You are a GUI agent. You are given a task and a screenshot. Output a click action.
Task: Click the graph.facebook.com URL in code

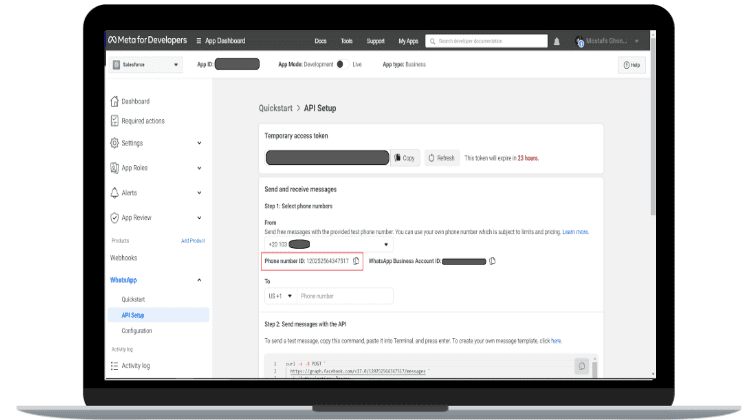pos(358,371)
